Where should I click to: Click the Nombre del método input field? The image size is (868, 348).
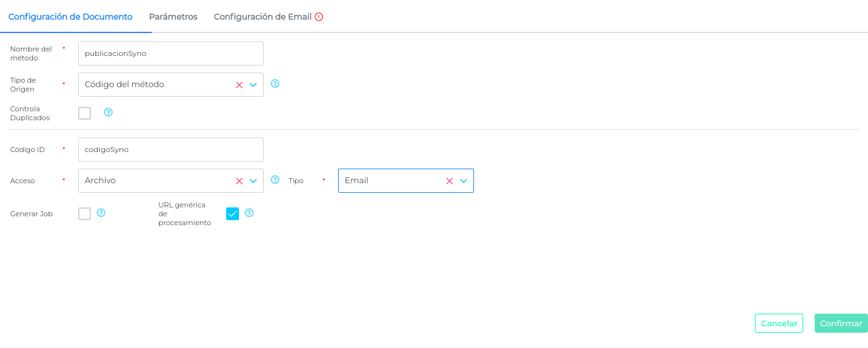170,53
